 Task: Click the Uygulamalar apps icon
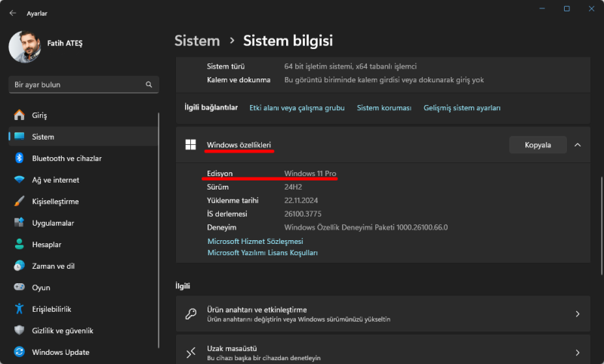[20, 223]
